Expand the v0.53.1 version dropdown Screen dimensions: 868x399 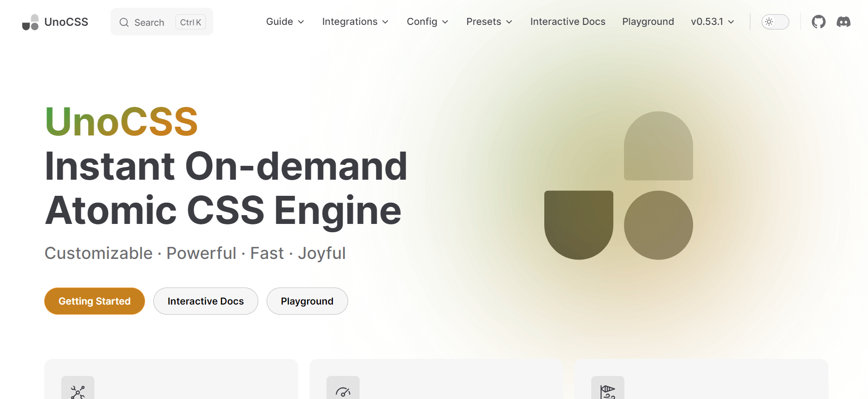[712, 22]
